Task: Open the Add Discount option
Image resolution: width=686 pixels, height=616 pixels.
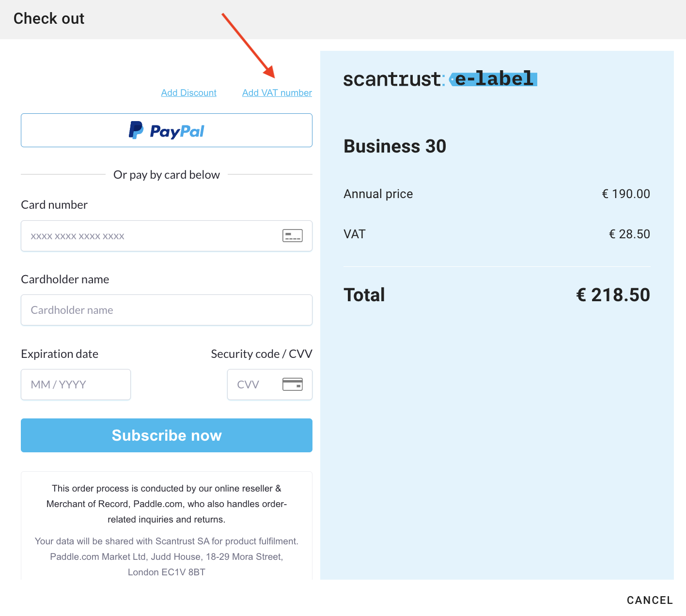Action: click(x=188, y=92)
